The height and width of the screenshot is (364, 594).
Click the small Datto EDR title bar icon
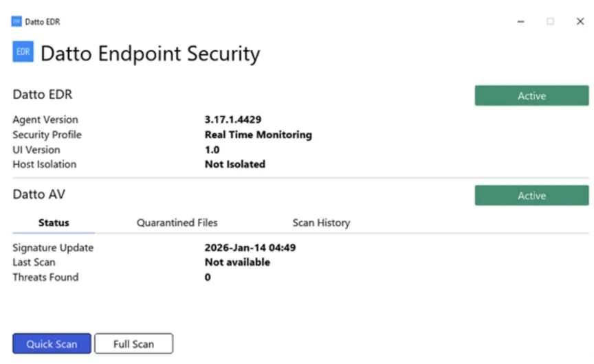[16, 21]
